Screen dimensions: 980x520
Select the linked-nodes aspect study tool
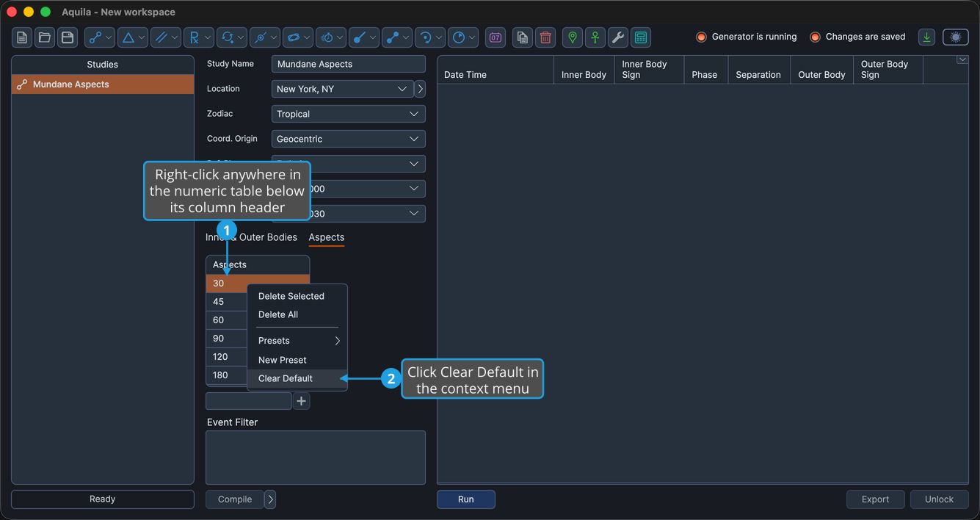tap(95, 37)
